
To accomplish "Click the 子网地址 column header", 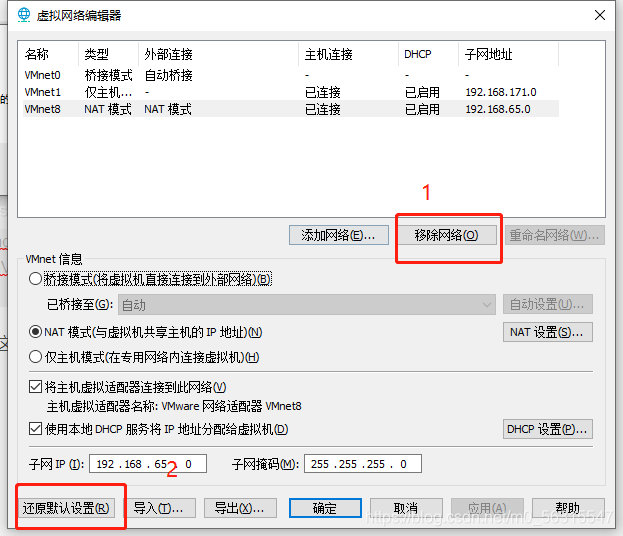I will coord(509,54).
